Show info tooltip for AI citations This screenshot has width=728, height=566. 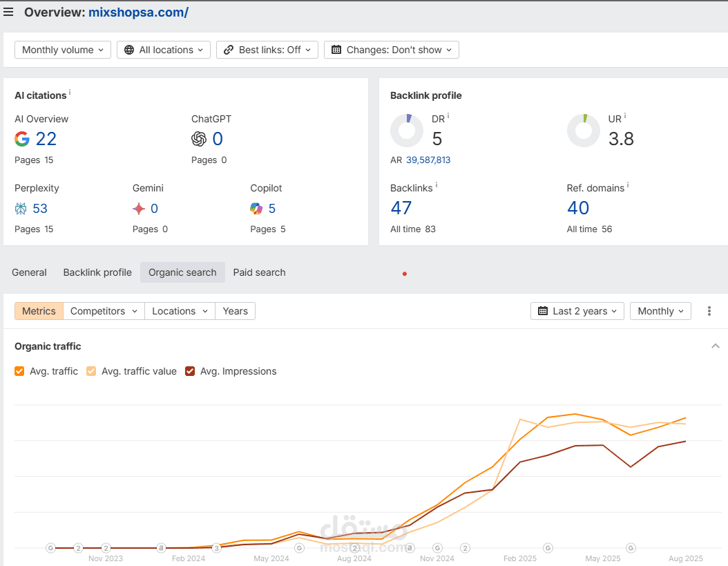coord(70,92)
